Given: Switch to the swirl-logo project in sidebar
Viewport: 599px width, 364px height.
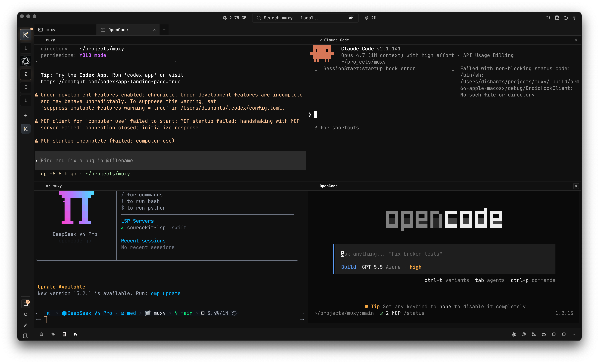Looking at the screenshot, I should 26,61.
